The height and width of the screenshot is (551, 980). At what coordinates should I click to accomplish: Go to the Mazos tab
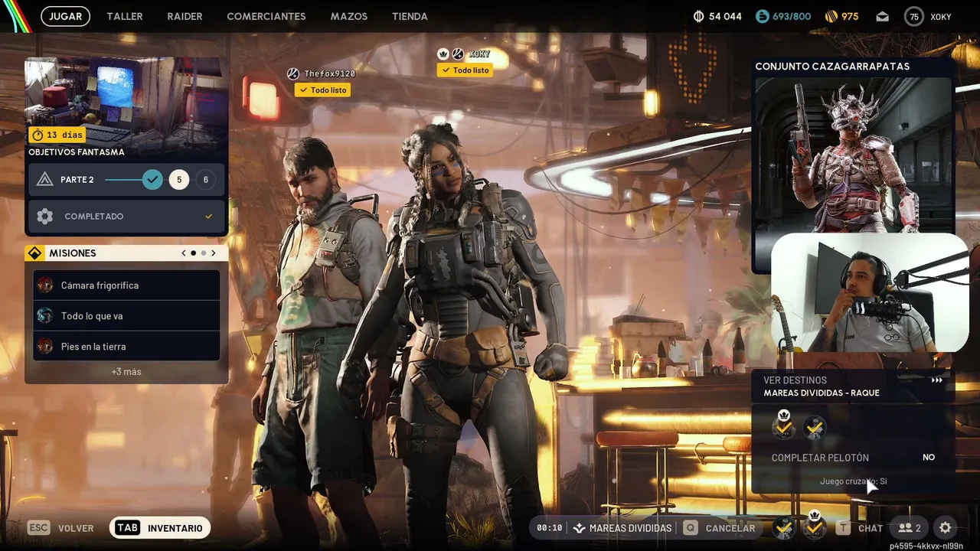tap(349, 16)
